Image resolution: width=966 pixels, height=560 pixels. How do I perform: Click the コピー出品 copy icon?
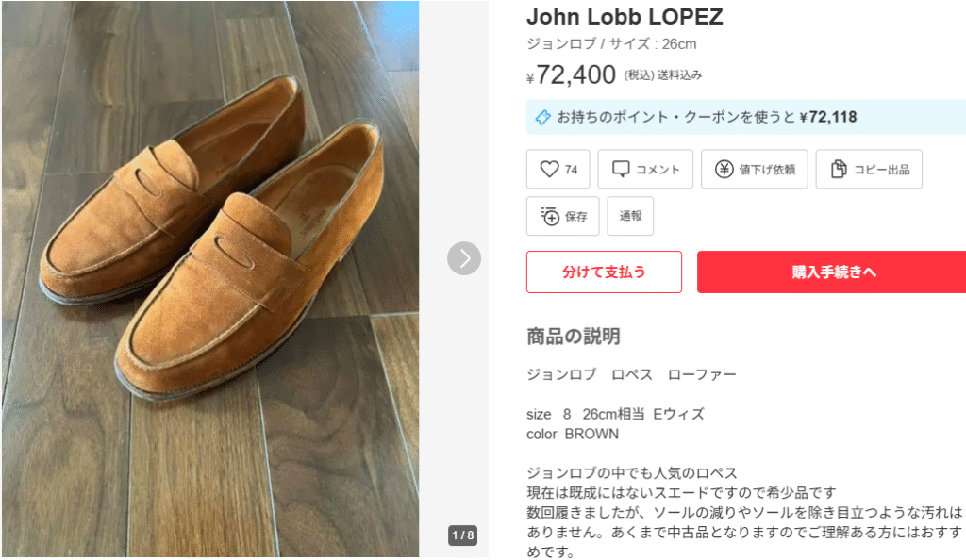click(839, 170)
